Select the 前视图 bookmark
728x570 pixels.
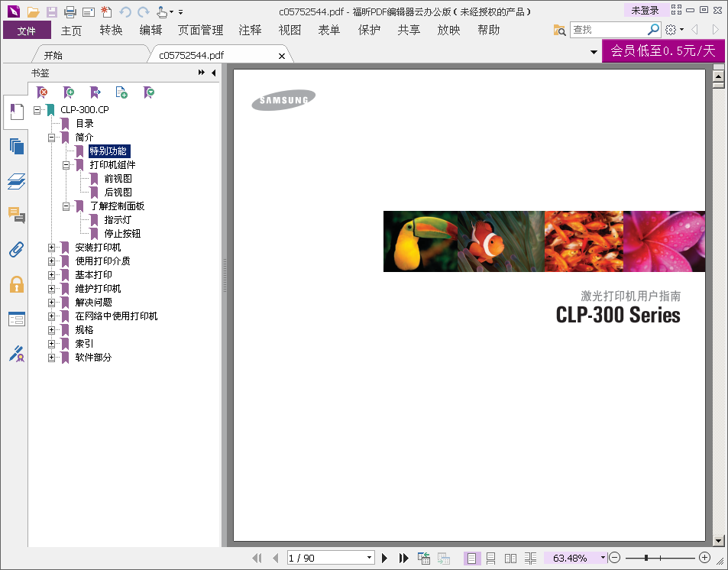click(118, 179)
